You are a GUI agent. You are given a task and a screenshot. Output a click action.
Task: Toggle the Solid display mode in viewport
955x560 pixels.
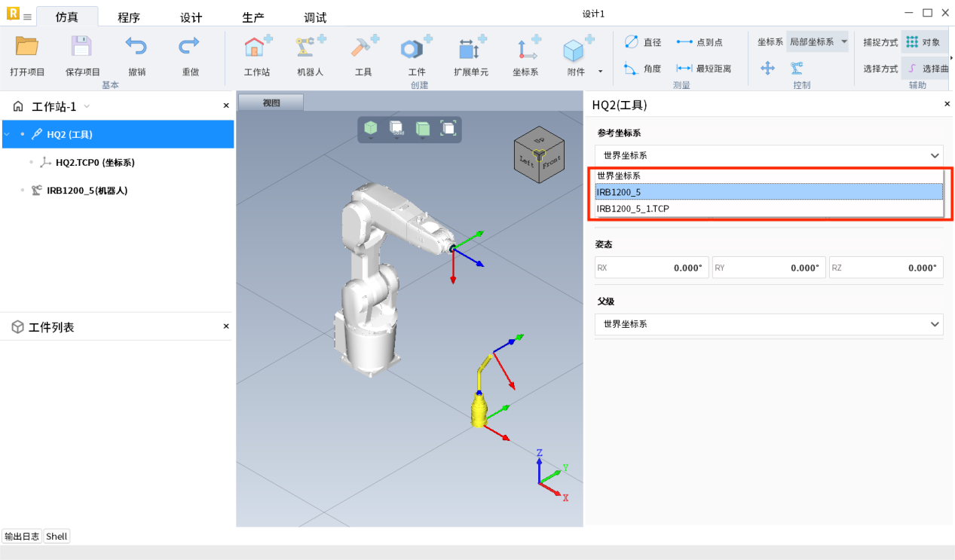tap(396, 129)
